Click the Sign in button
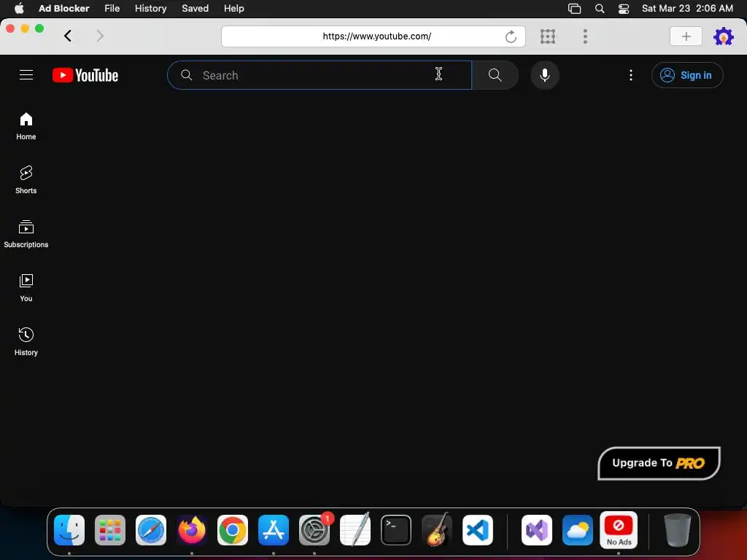747x560 pixels. click(x=687, y=75)
